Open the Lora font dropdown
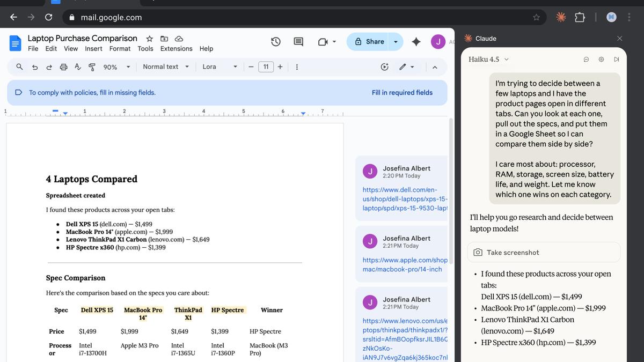This screenshot has height=362, width=644. [x=219, y=67]
